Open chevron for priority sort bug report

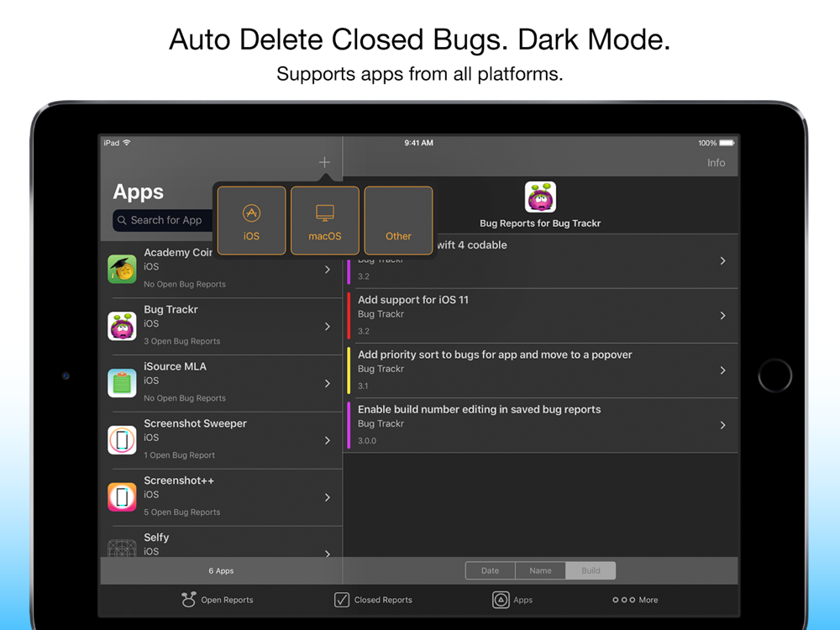722,370
